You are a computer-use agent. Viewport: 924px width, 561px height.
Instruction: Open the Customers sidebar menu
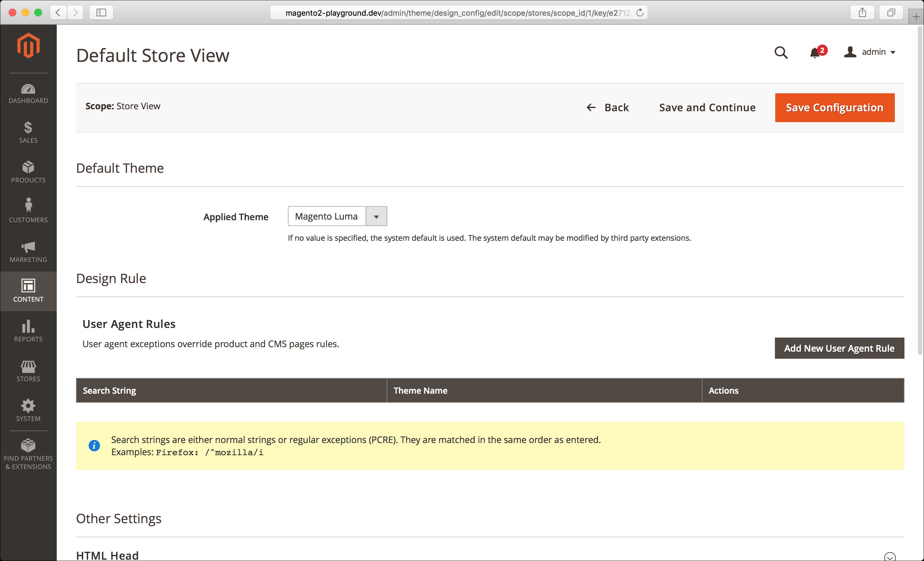(28, 212)
